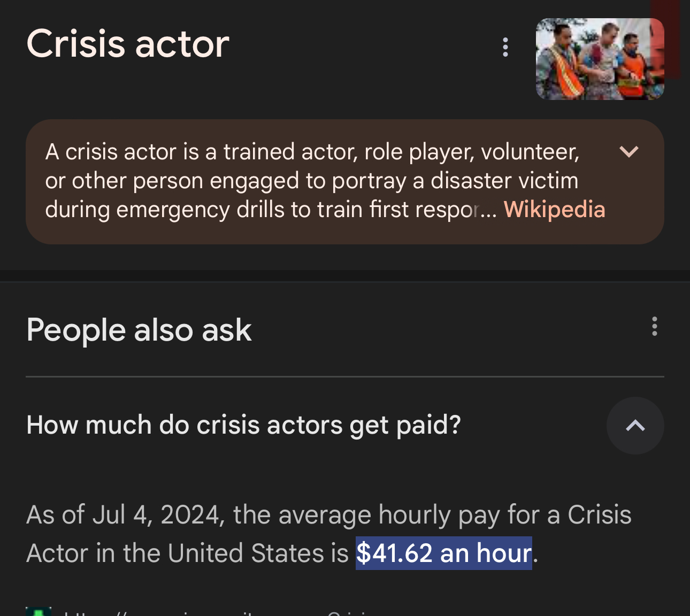Viewport: 690px width, 616px height.
Task: Tap the question "How much do crisis actors get paid?"
Action: coord(243,425)
